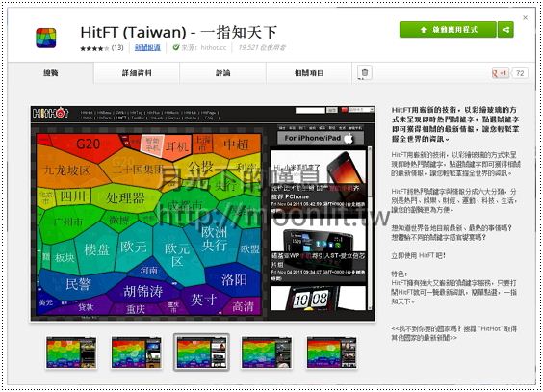
Task: Click the 四川 keyword tile
Action: (72, 196)
